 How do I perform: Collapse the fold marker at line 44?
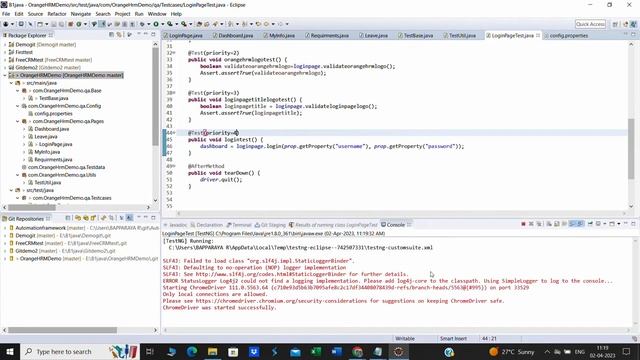coord(174,133)
